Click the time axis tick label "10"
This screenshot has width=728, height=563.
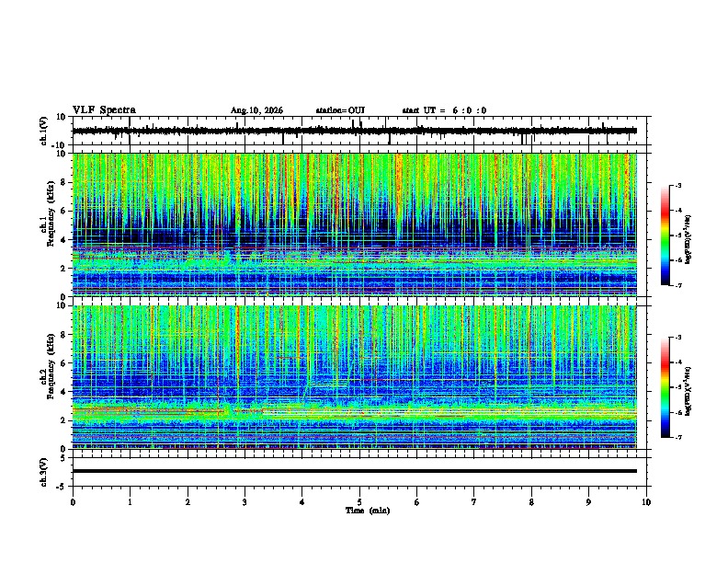pyautogui.click(x=646, y=502)
